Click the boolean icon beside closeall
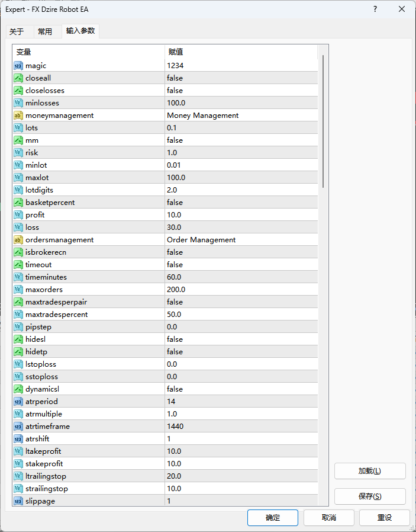 point(18,78)
